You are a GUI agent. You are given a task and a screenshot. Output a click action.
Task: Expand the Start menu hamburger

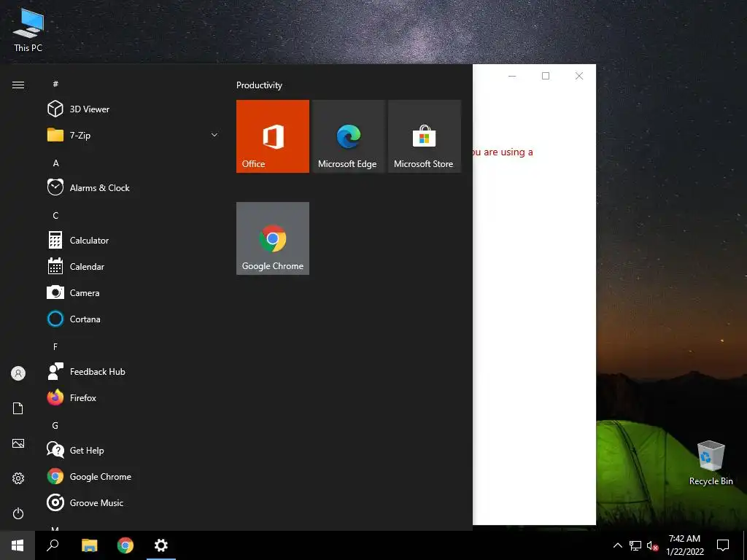coord(18,85)
